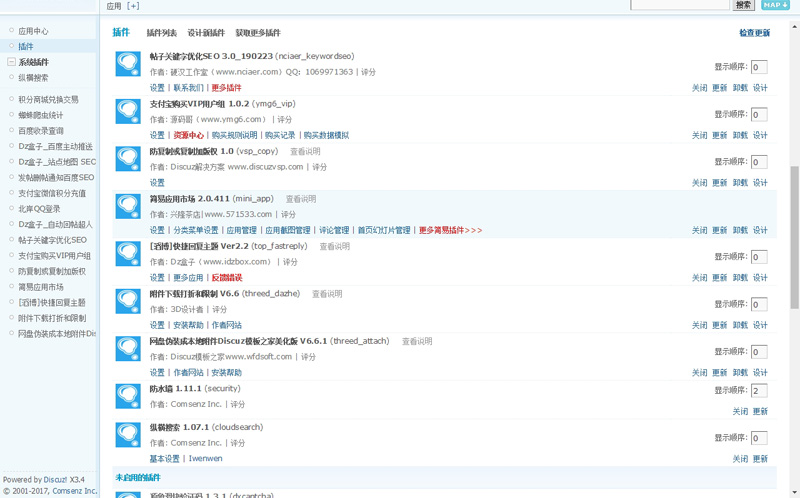
Task: Click 联系我们 link for 帖子关键字优化SEO
Action: point(188,88)
